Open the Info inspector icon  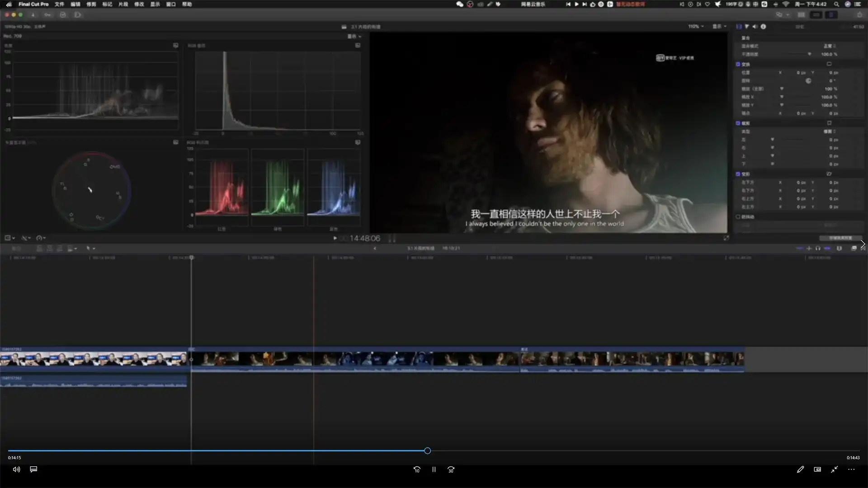coord(764,27)
